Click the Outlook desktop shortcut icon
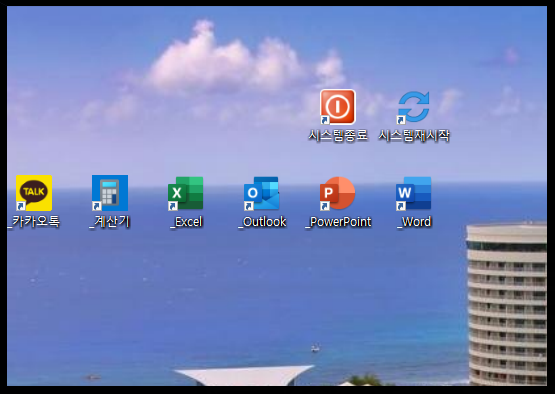The image size is (555, 394). pos(262,193)
